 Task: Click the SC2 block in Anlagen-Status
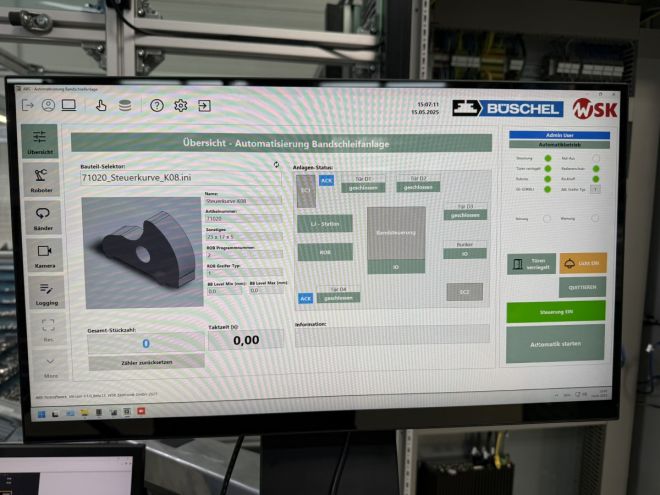(464, 292)
